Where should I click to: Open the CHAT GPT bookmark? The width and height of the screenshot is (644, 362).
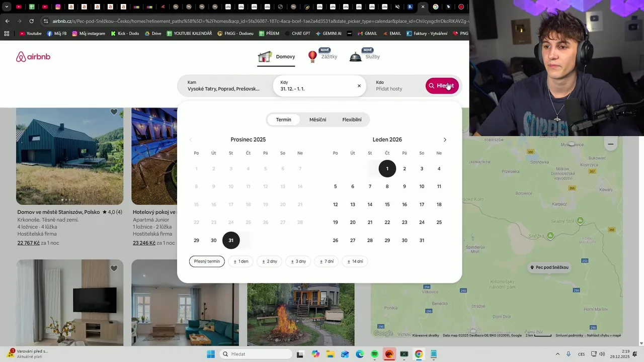click(x=297, y=33)
